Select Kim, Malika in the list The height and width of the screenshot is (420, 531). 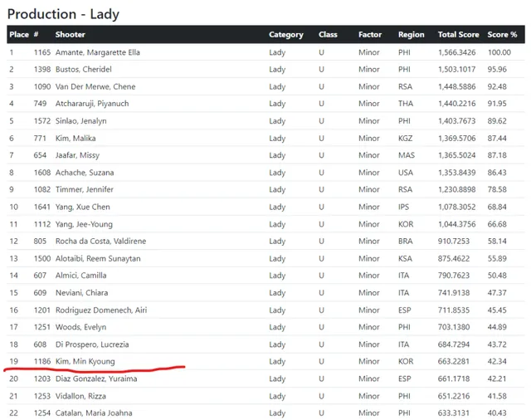76,138
